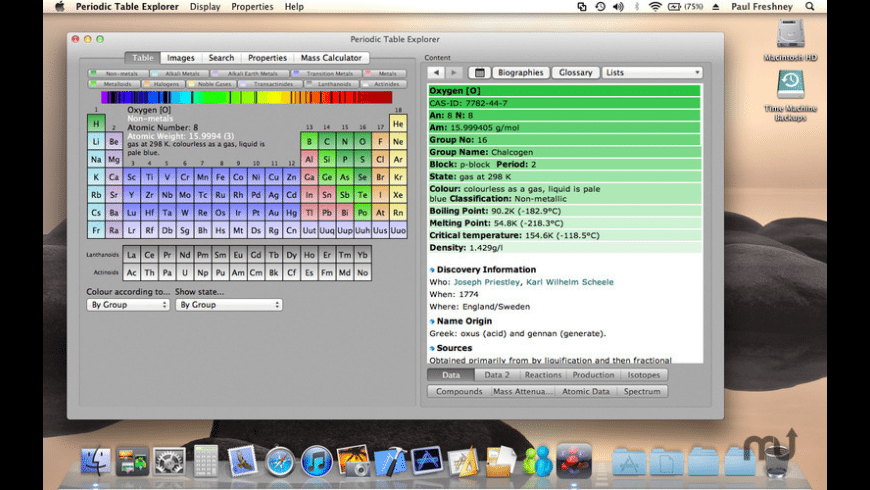The width and height of the screenshot is (870, 490).
Task: Toggle the Metals group highlight
Action: 385,73
